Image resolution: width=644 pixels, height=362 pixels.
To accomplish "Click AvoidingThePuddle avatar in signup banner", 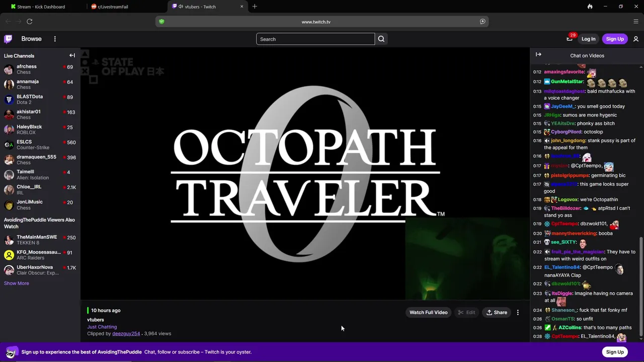I will coord(11,352).
